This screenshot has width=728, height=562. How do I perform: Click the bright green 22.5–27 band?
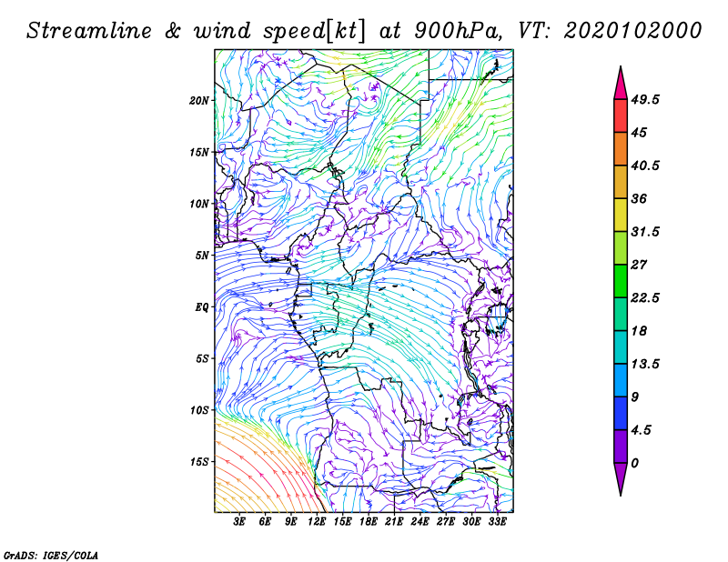(x=621, y=281)
